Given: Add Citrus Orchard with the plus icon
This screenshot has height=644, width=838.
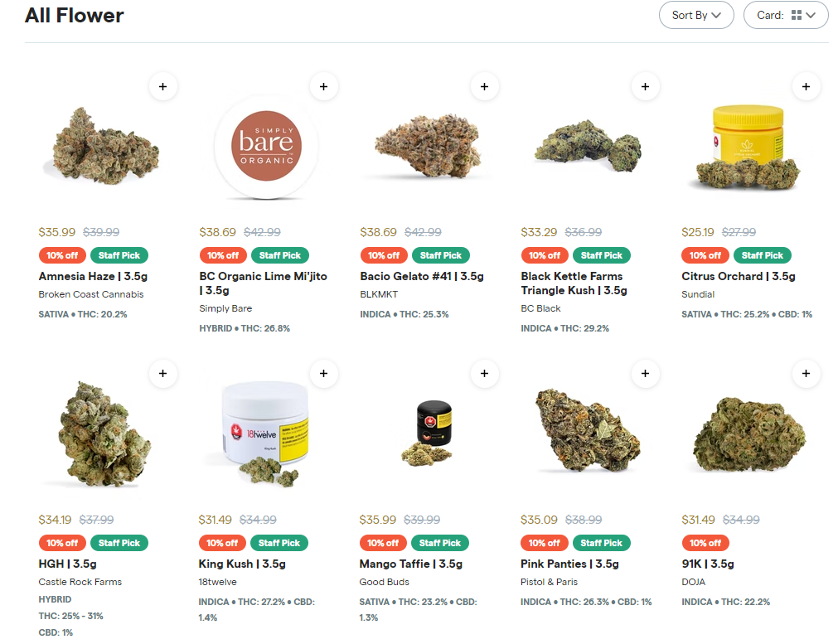Looking at the screenshot, I should coord(807,86).
